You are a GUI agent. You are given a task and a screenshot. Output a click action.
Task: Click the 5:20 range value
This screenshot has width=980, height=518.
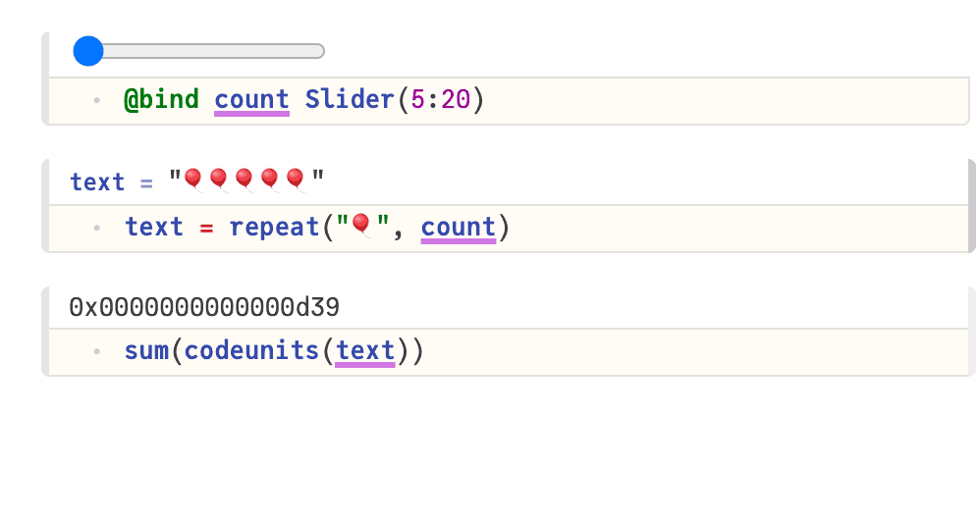[x=441, y=100]
